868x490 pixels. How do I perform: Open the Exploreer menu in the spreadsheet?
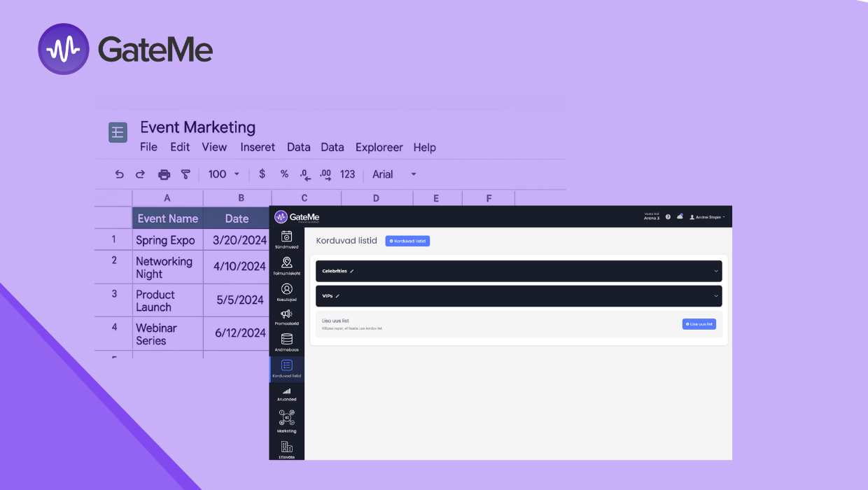pos(379,147)
